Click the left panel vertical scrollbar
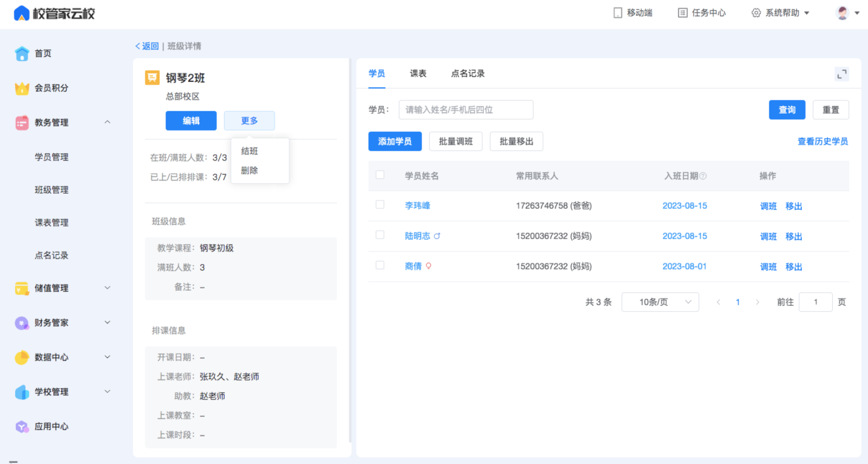This screenshot has height=464, width=868. (350, 250)
